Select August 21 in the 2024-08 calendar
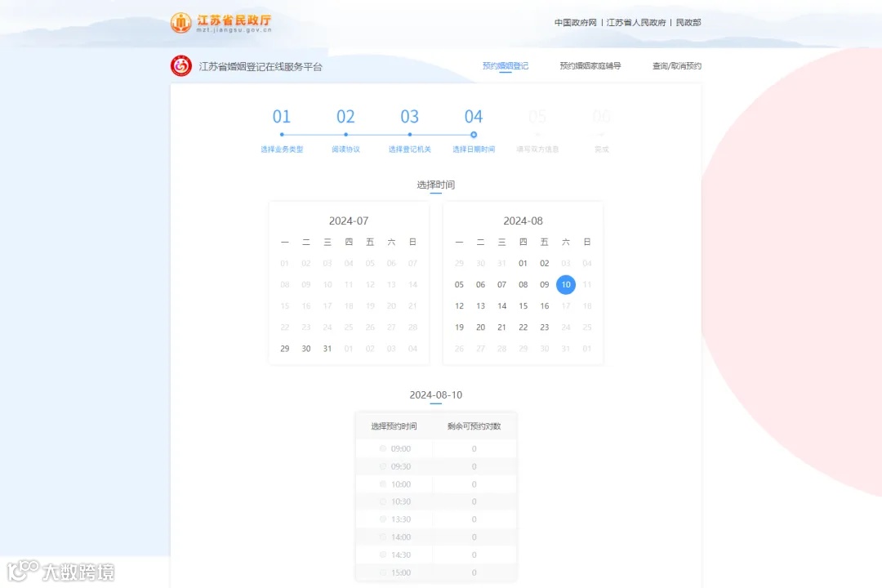Screen dimensions: 882x588 [501, 327]
